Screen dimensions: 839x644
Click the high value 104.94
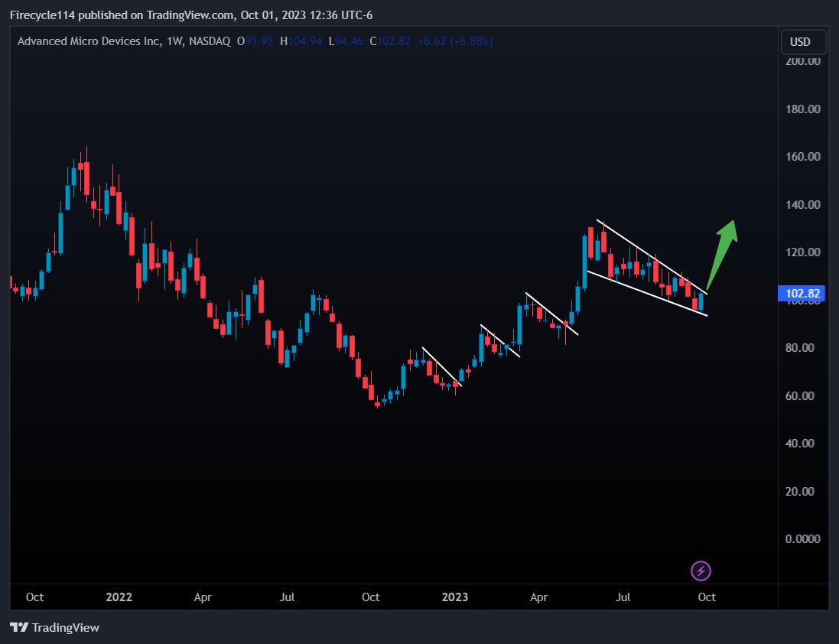pyautogui.click(x=305, y=41)
